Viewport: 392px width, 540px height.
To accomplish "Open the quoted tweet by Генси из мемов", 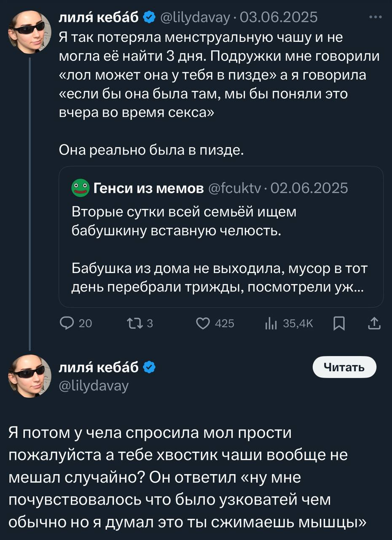I will coord(221,249).
